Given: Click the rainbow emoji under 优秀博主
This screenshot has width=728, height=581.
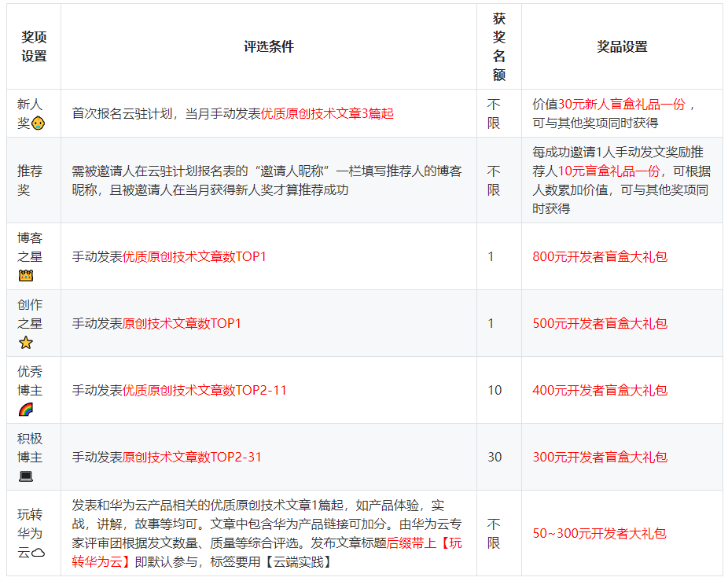Looking at the screenshot, I should tap(25, 410).
